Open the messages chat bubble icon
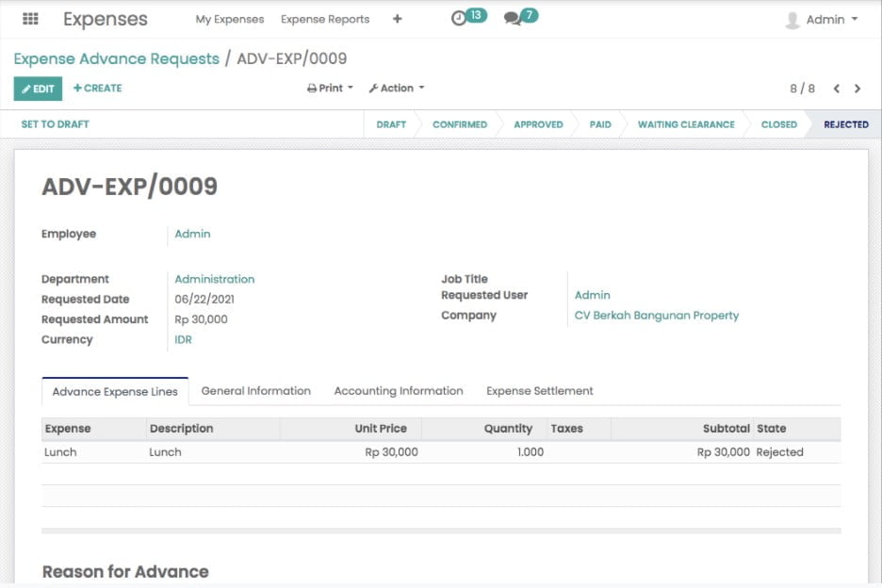The width and height of the screenshot is (882, 588). [x=512, y=19]
